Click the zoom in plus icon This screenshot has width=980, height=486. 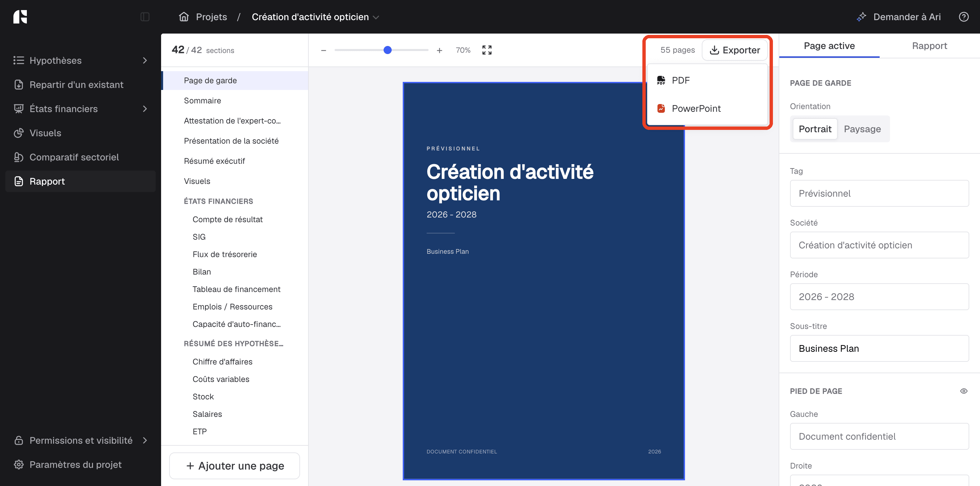pyautogui.click(x=439, y=50)
